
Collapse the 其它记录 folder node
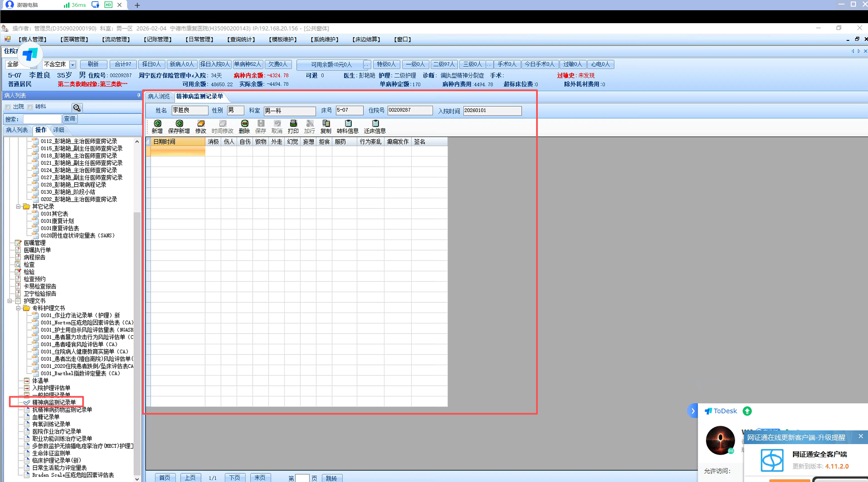[x=18, y=206]
